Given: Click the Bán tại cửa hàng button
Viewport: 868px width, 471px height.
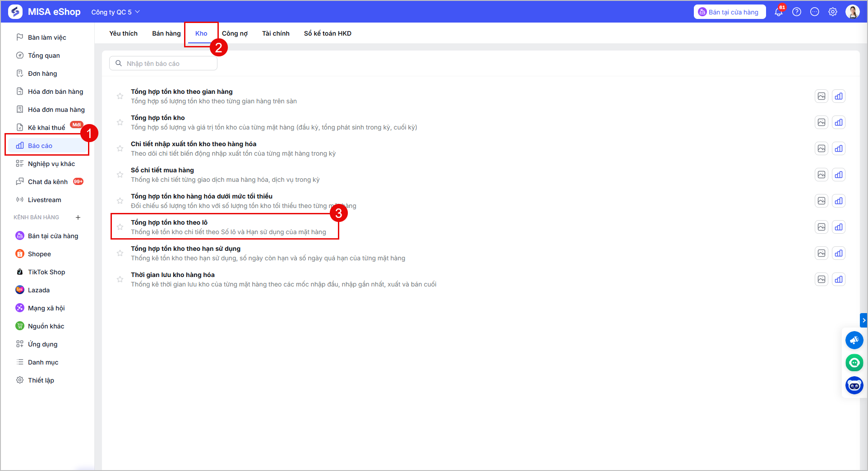Looking at the screenshot, I should (729, 12).
